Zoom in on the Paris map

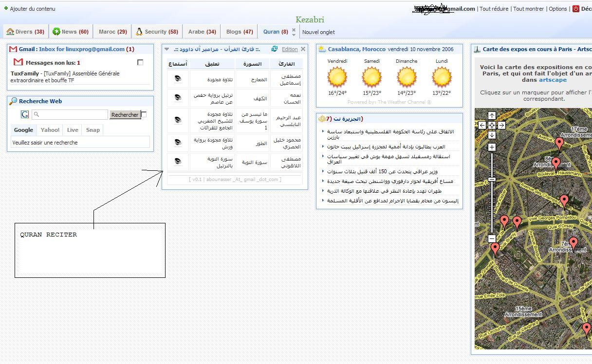[x=492, y=147]
